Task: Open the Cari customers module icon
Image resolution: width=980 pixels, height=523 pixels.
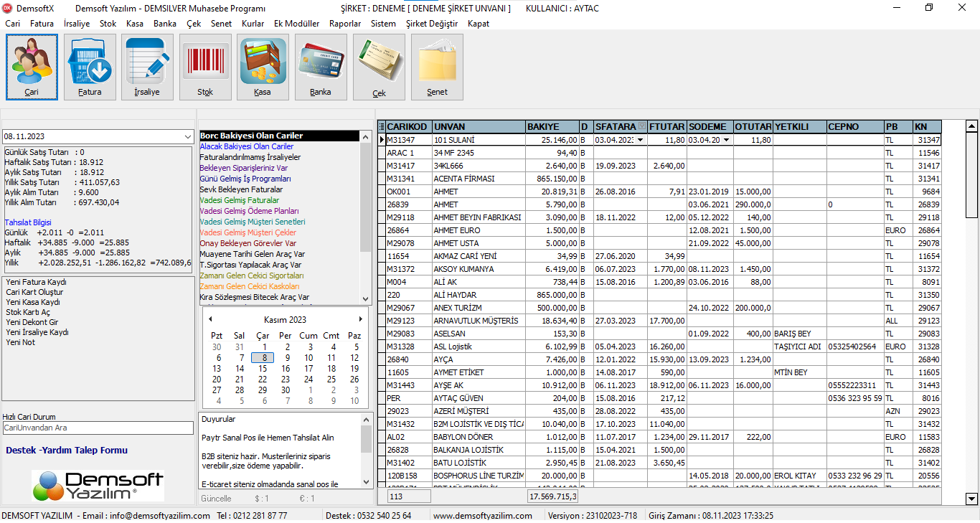Action: coord(32,67)
